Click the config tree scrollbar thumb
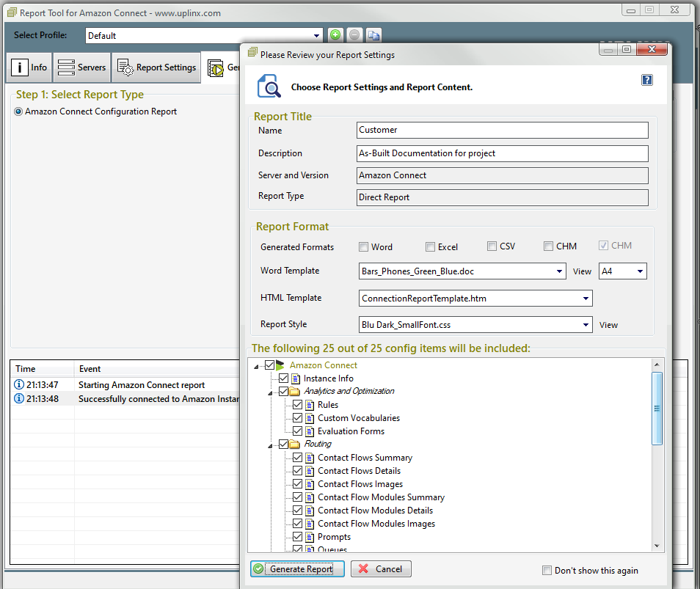This screenshot has width=700, height=589. click(x=657, y=409)
